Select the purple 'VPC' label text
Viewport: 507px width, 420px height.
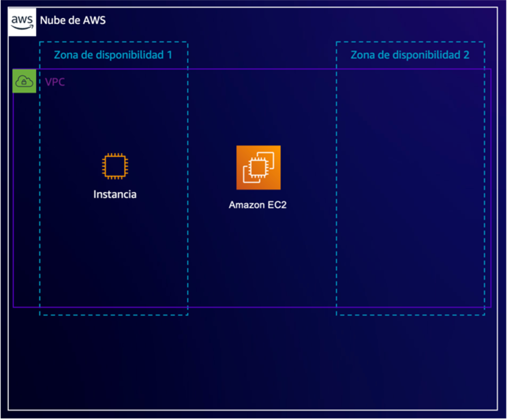point(54,82)
